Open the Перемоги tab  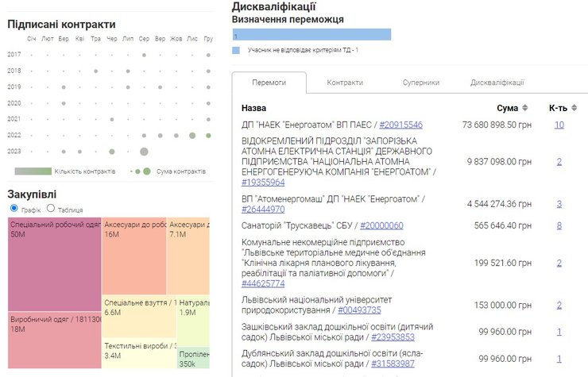coord(269,83)
